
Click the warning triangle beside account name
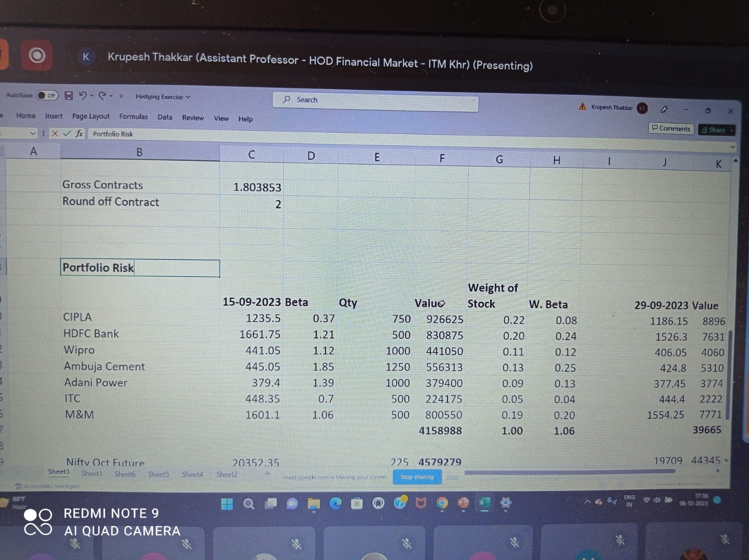[x=582, y=107]
